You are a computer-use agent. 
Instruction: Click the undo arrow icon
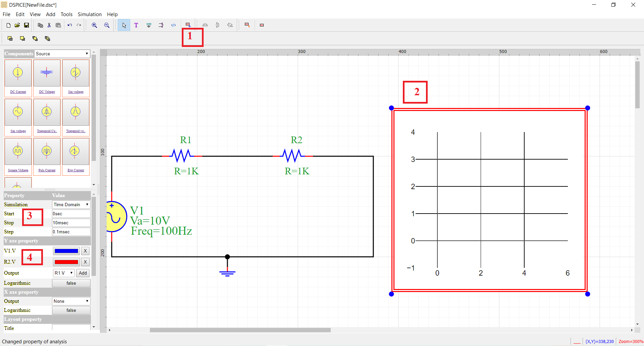click(x=70, y=25)
